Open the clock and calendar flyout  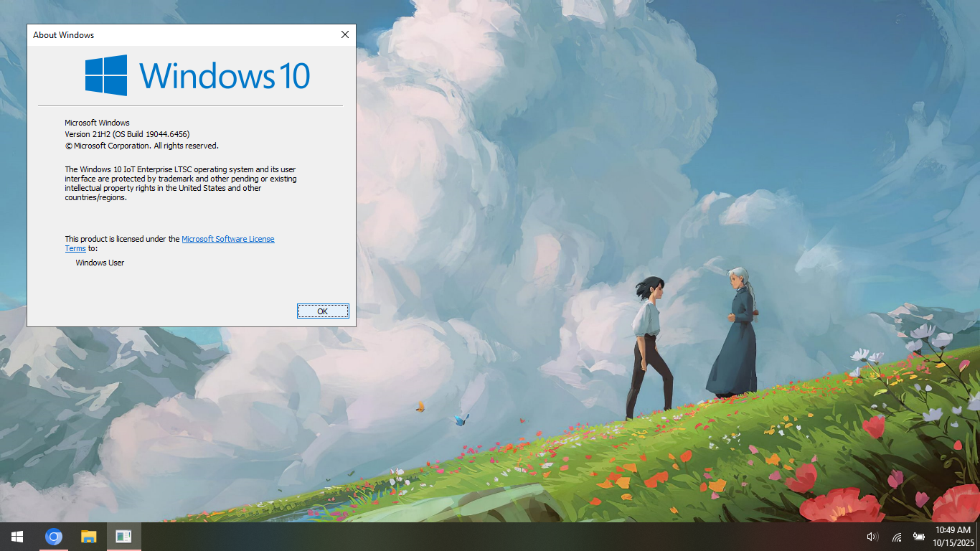[x=953, y=537]
